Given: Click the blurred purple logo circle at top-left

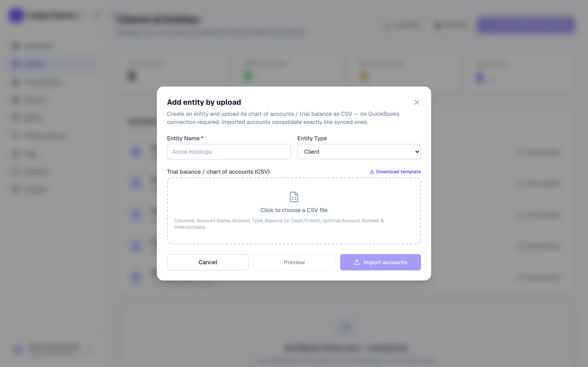Looking at the screenshot, I should (x=17, y=15).
